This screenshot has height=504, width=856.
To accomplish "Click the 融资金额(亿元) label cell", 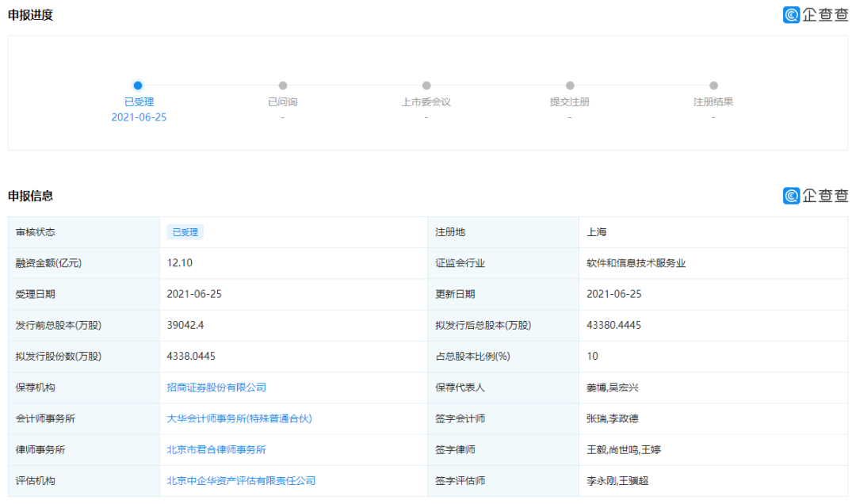I will 84,263.
